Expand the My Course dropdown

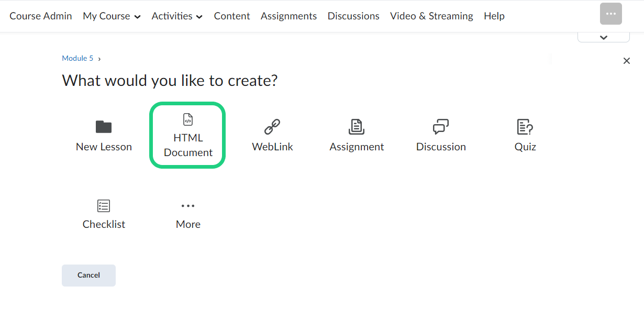pos(112,16)
